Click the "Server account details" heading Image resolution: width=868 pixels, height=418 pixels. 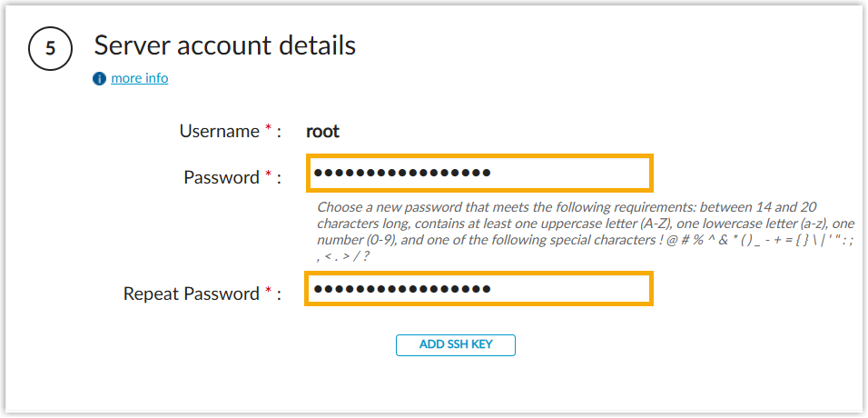coord(224,45)
